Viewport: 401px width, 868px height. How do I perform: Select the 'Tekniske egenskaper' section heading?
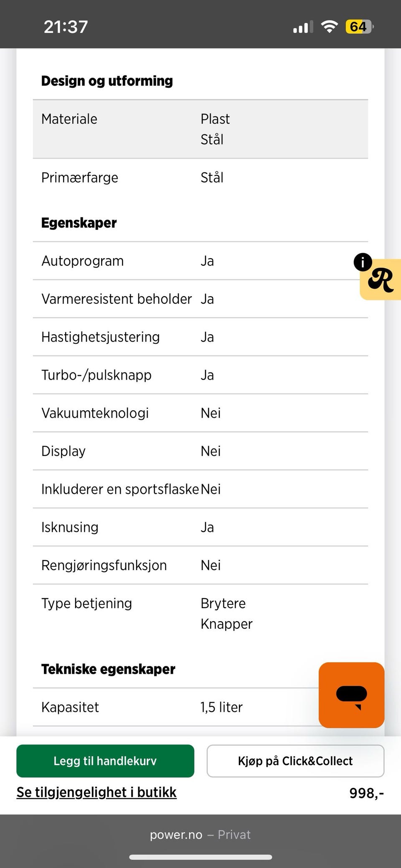click(108, 669)
